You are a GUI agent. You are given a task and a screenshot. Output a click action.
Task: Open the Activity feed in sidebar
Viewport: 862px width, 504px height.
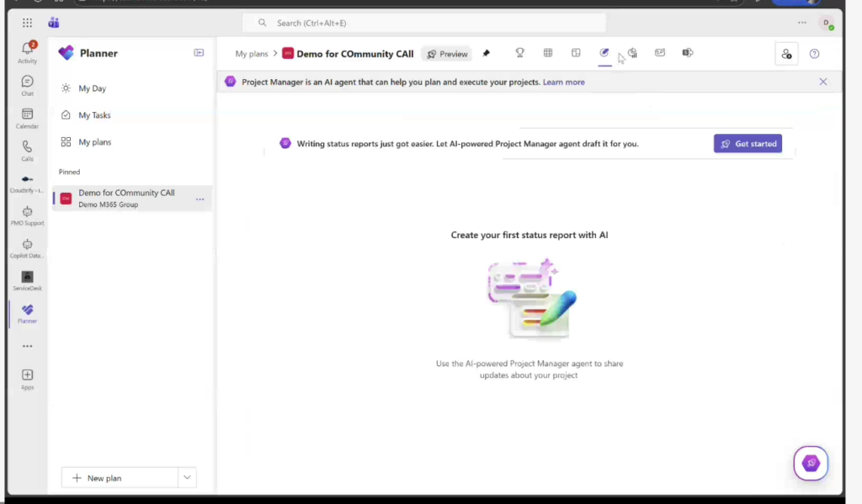pyautogui.click(x=27, y=53)
